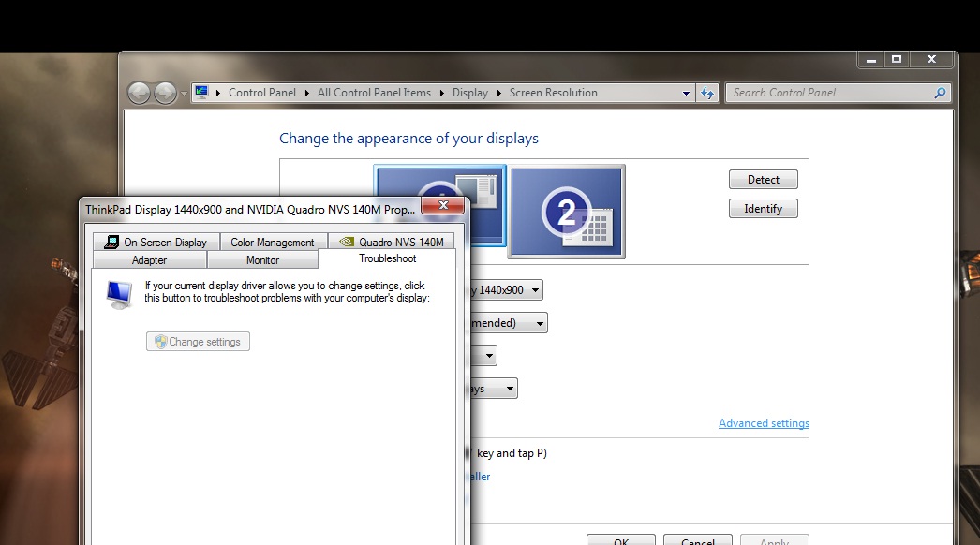Screen dimensions: 980x545
Task: Minimize the Screen Resolution window
Action: pos(871,59)
